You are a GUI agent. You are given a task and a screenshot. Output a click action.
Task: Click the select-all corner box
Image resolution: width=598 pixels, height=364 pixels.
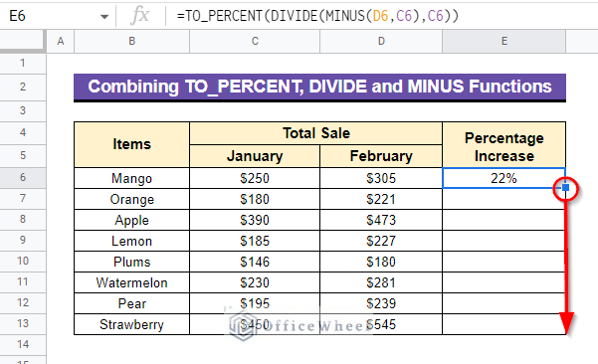(23, 41)
